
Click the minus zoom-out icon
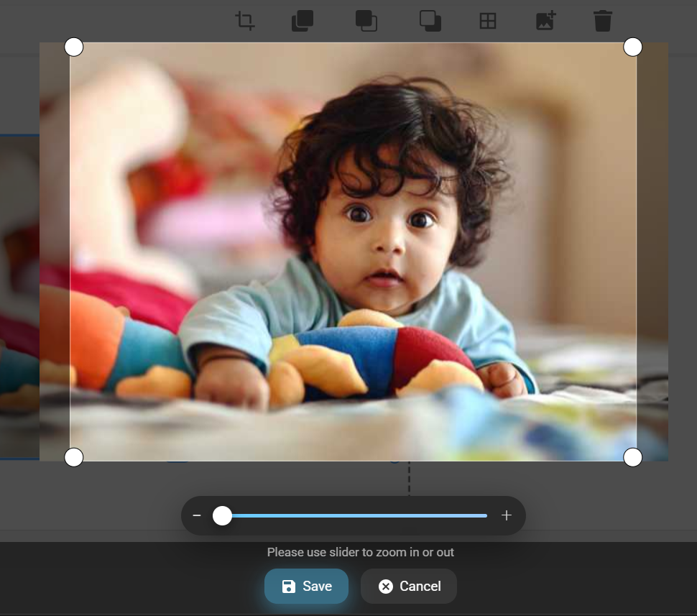pyautogui.click(x=197, y=516)
